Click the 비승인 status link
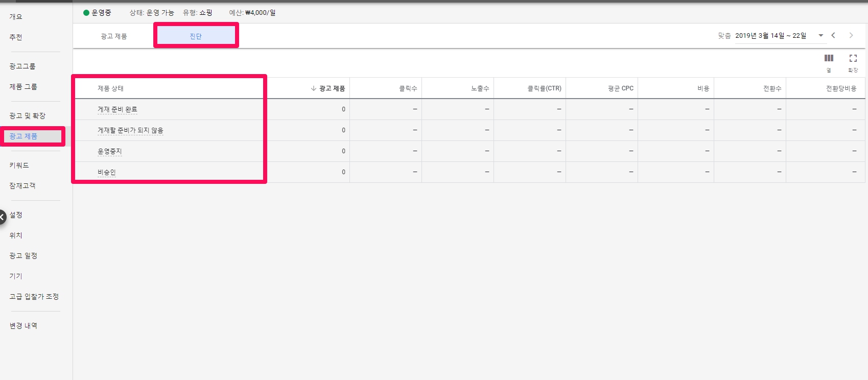The image size is (868, 380). tap(107, 172)
